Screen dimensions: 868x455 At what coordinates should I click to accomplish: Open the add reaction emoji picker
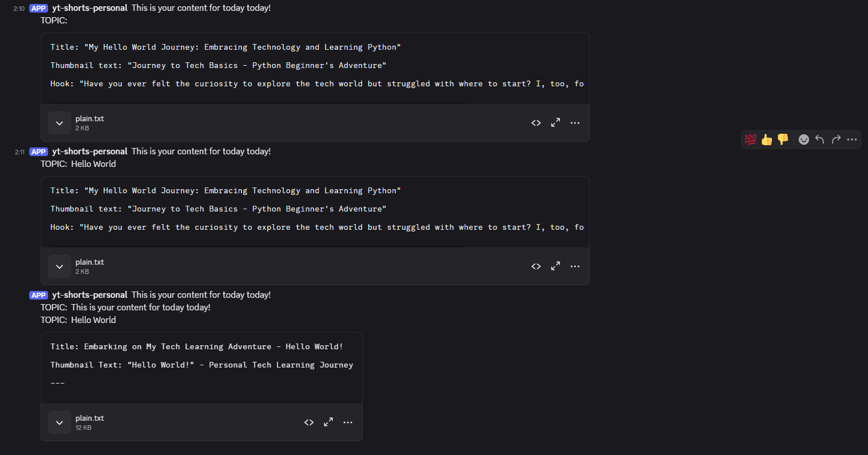804,139
